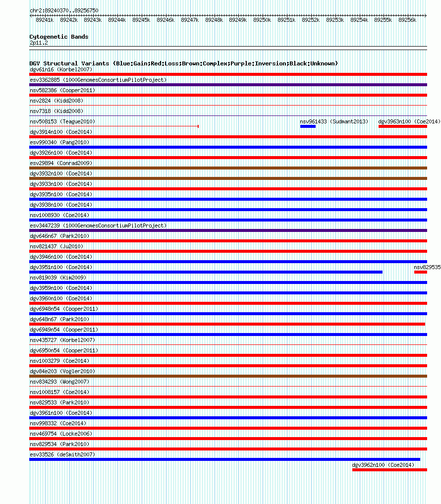Click the dgv3961n100 (Coe2014) label

(x=61, y=413)
